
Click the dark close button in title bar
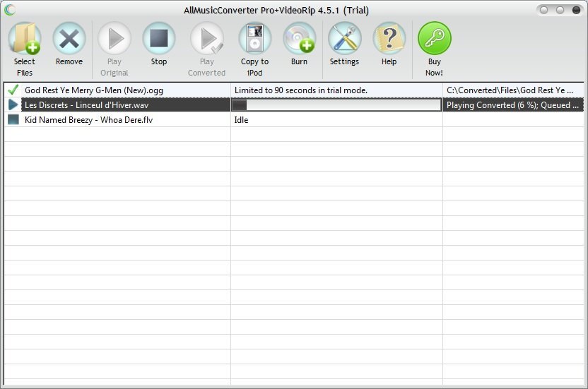click(x=576, y=10)
